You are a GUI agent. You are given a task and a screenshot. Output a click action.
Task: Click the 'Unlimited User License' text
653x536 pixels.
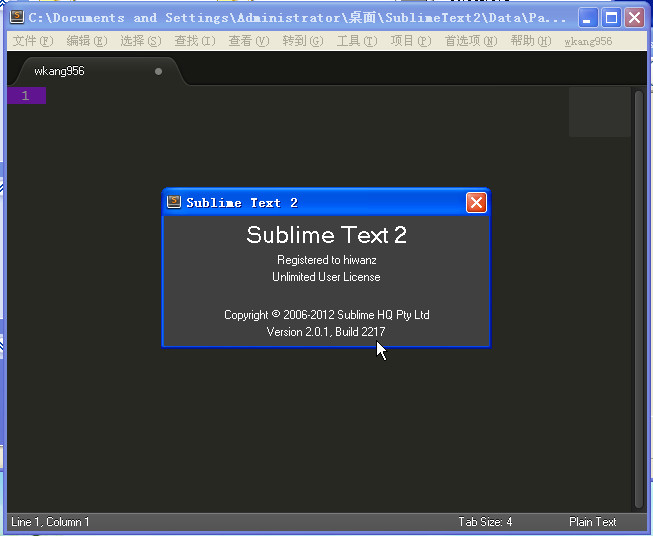[x=326, y=277]
